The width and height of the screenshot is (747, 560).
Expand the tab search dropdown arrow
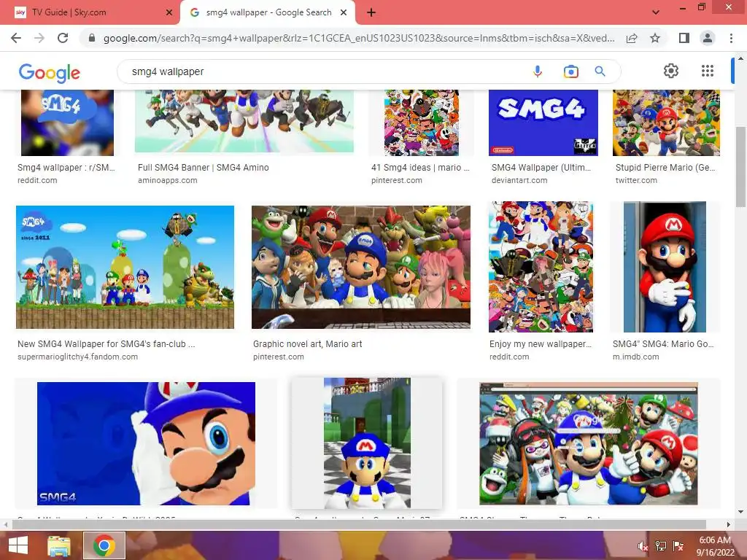click(656, 12)
